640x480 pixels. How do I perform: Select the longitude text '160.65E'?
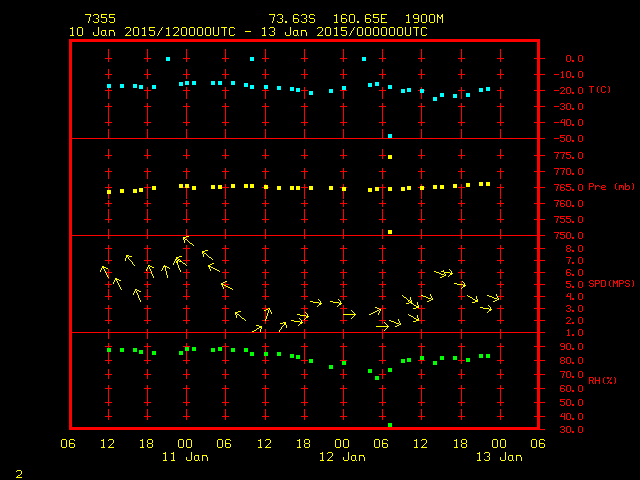click(x=360, y=19)
